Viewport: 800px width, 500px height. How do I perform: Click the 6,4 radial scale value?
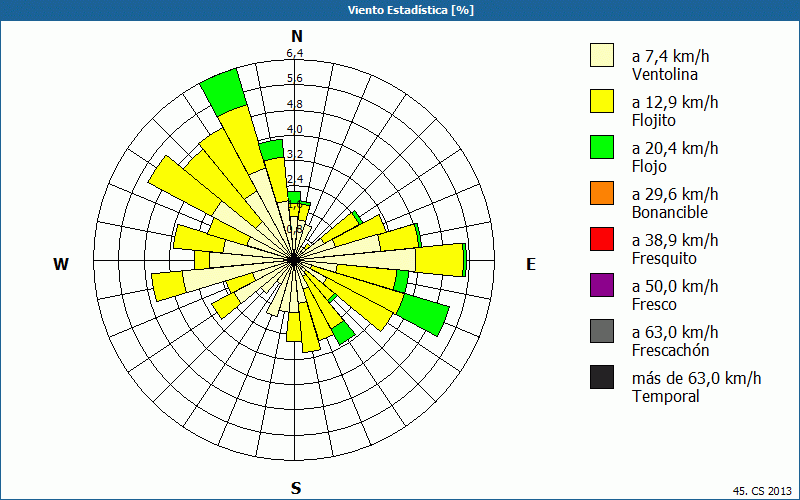(x=294, y=53)
